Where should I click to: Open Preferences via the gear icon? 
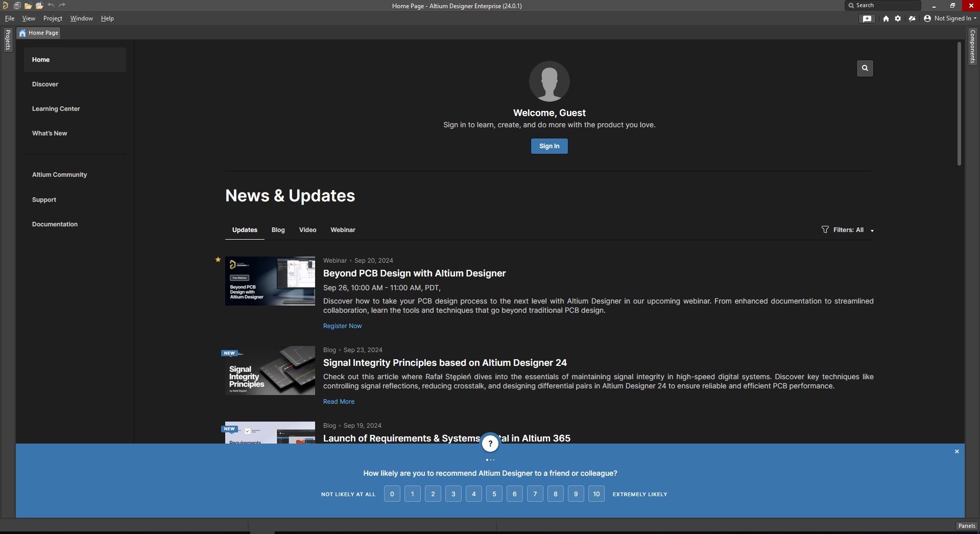coord(898,18)
